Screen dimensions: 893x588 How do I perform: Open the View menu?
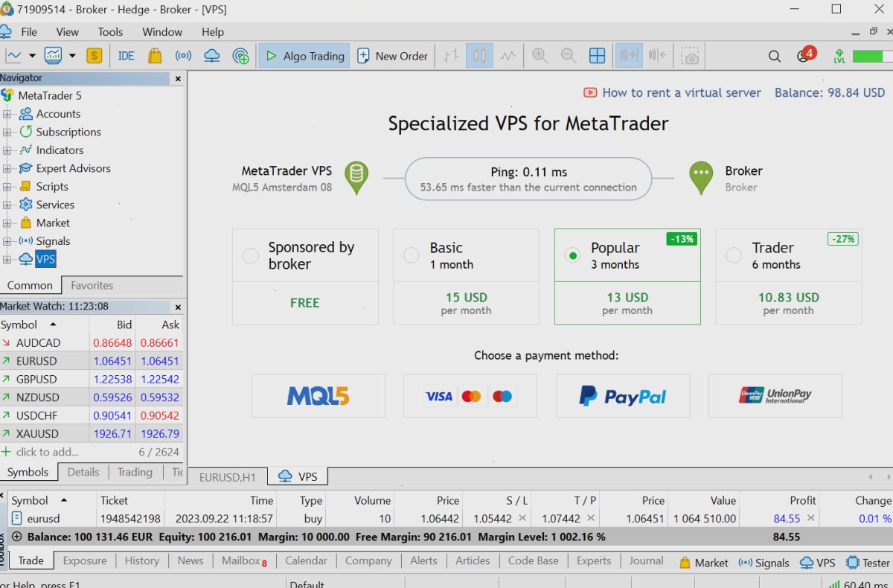tap(67, 32)
